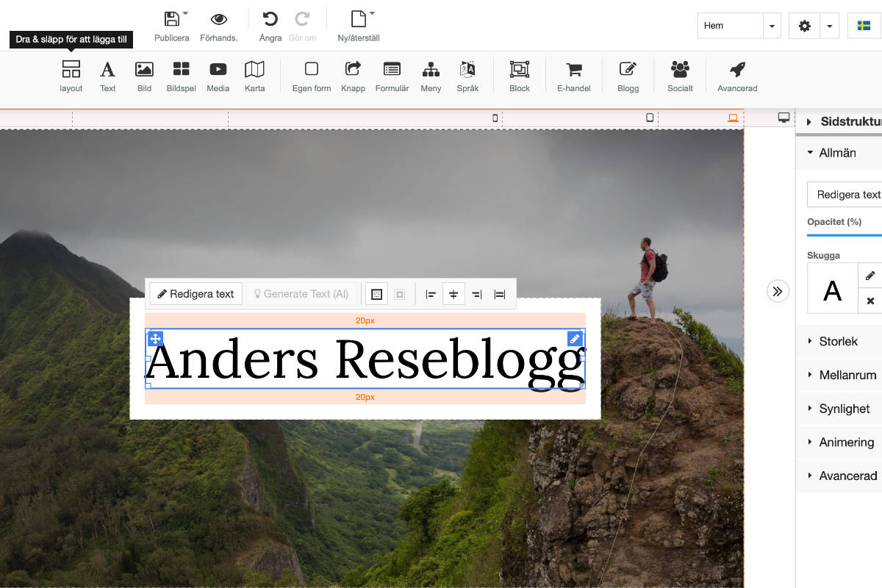Switch to laptop viewport icon

pos(733,118)
